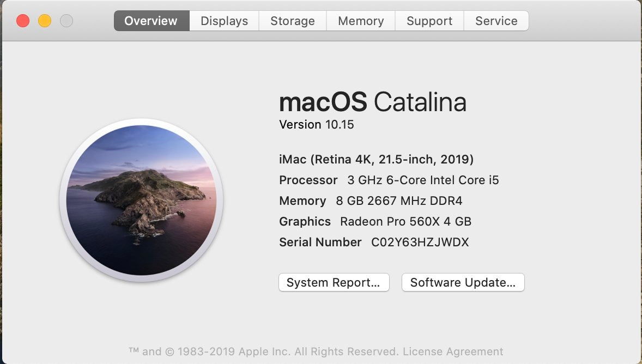This screenshot has width=642, height=364.
Task: Launch Software Update
Action: coord(463,282)
